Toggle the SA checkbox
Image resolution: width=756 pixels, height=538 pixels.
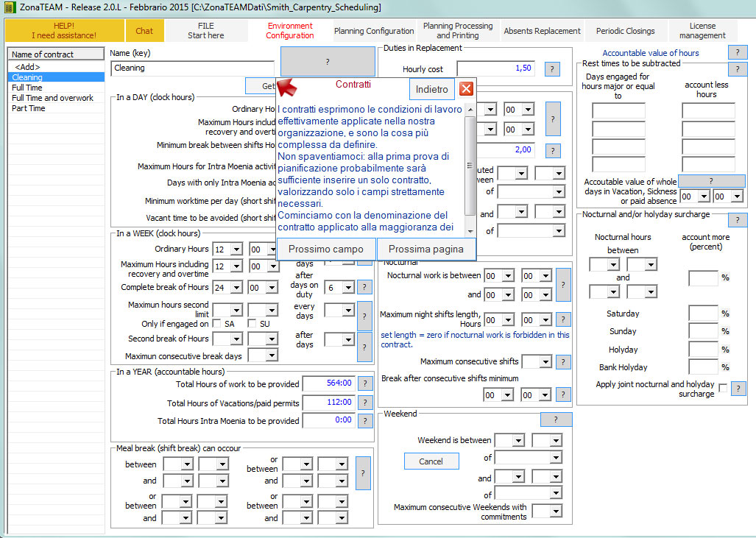(217, 323)
